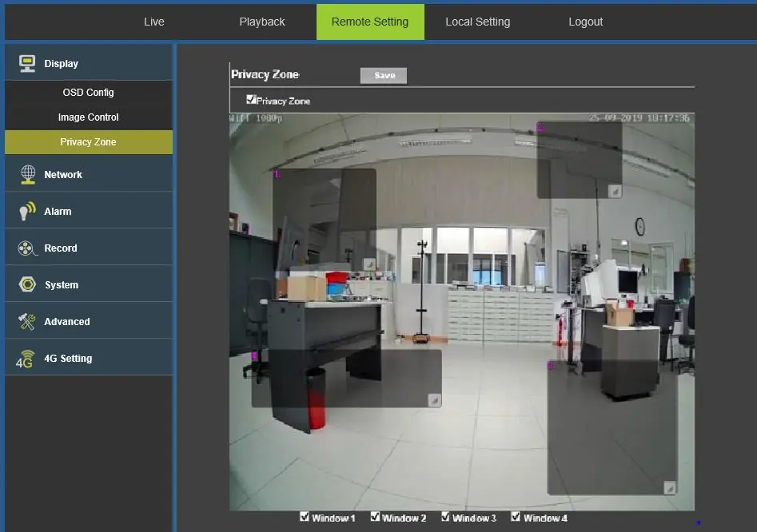
Task: Click the 4G signal icon
Action: point(25,359)
